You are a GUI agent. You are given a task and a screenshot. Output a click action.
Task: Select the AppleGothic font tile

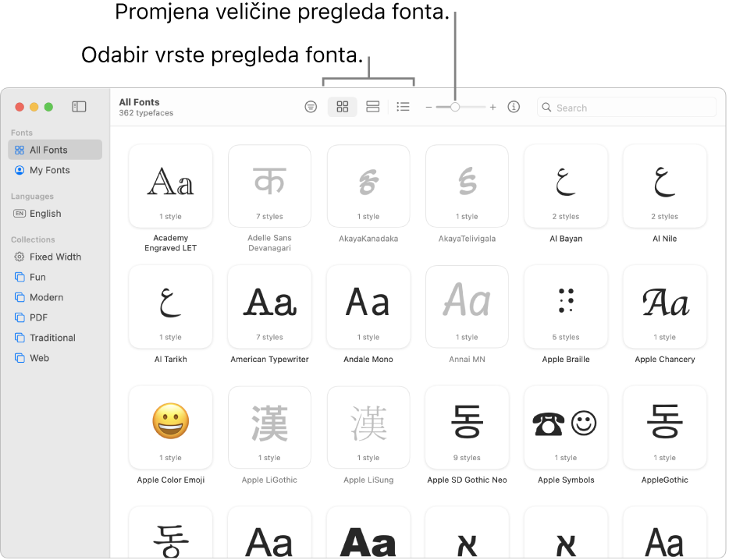[x=665, y=427]
